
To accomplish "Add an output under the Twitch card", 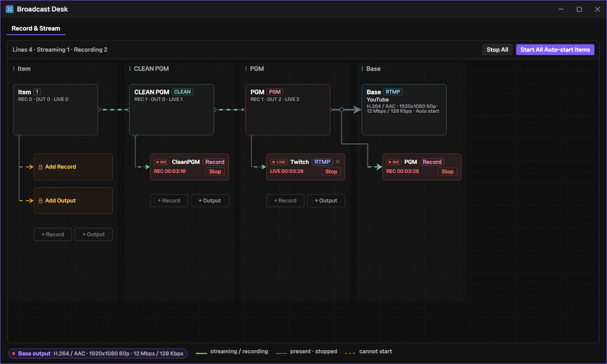I will pos(326,201).
